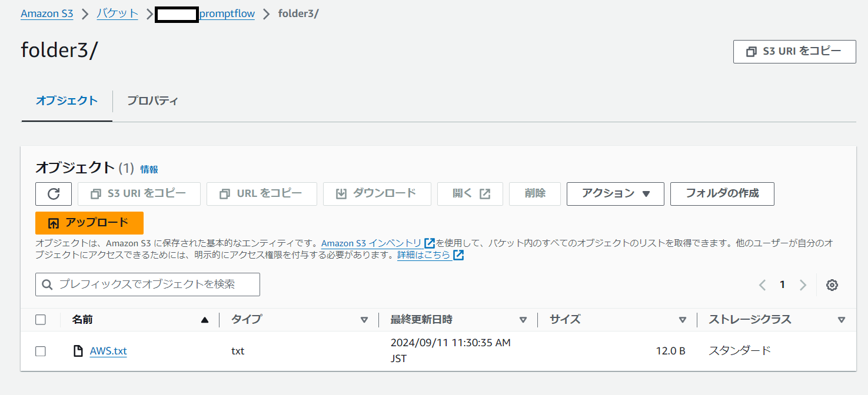Open promptflow bucket breadcrumb link

tap(227, 14)
